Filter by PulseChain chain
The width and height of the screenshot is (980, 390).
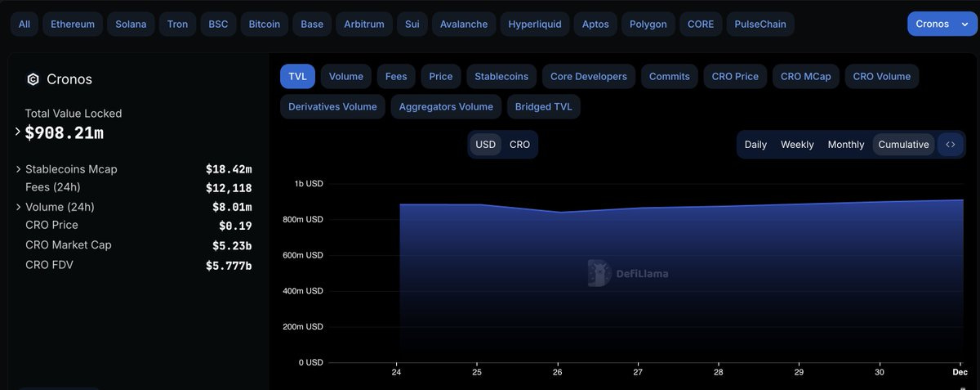click(760, 24)
